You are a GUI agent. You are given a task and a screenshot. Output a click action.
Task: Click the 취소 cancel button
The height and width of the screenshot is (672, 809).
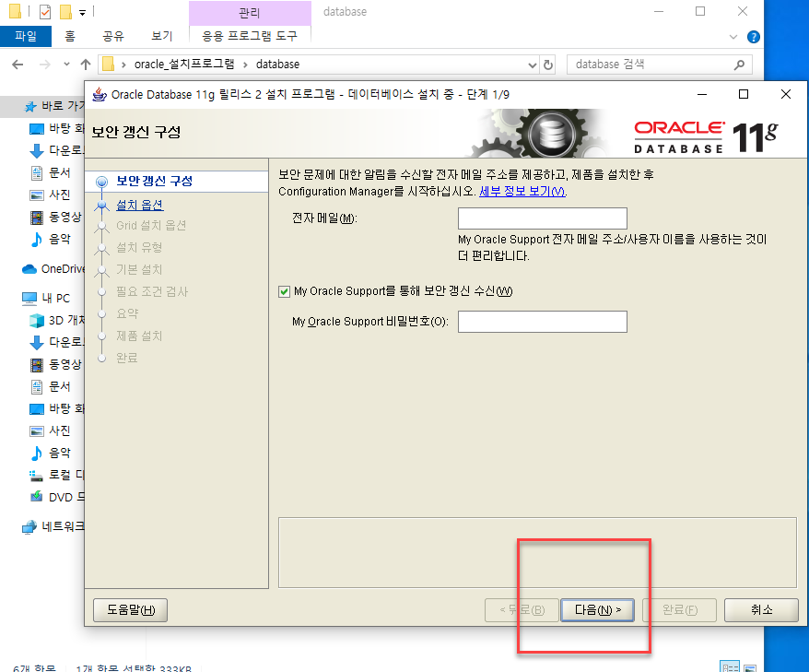click(x=761, y=610)
